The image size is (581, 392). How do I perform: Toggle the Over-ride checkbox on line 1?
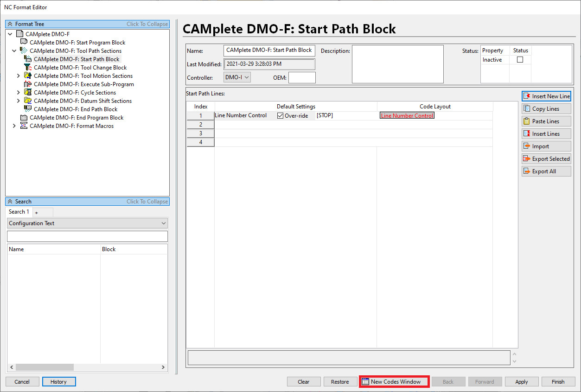point(280,116)
